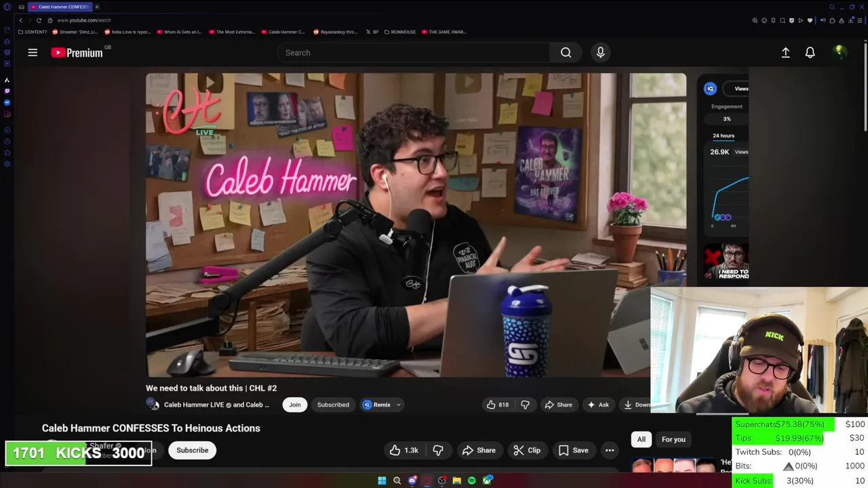Open India Love is repor... bookmark

pos(127,32)
